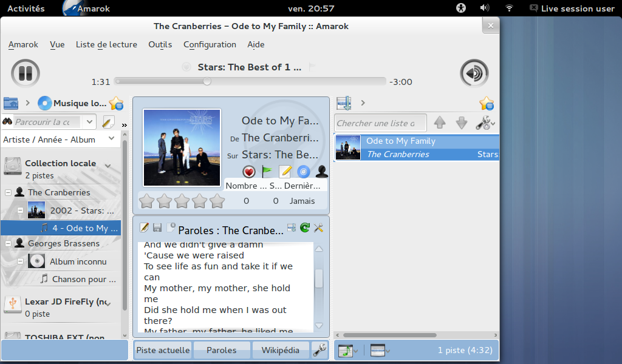Jump to previous playlist search result arrow
622x364 pixels.
click(440, 123)
